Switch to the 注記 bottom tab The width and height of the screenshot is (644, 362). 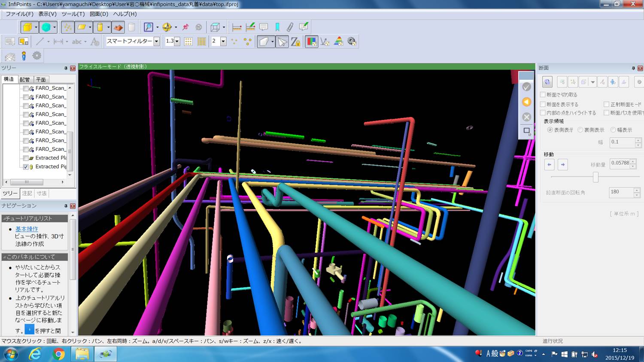[27, 193]
